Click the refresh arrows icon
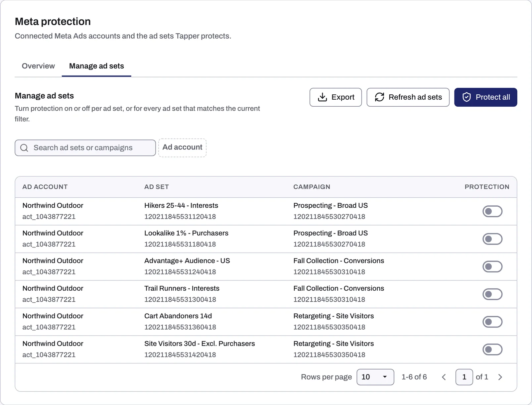Screen dimensions: 532x405 coord(379,97)
